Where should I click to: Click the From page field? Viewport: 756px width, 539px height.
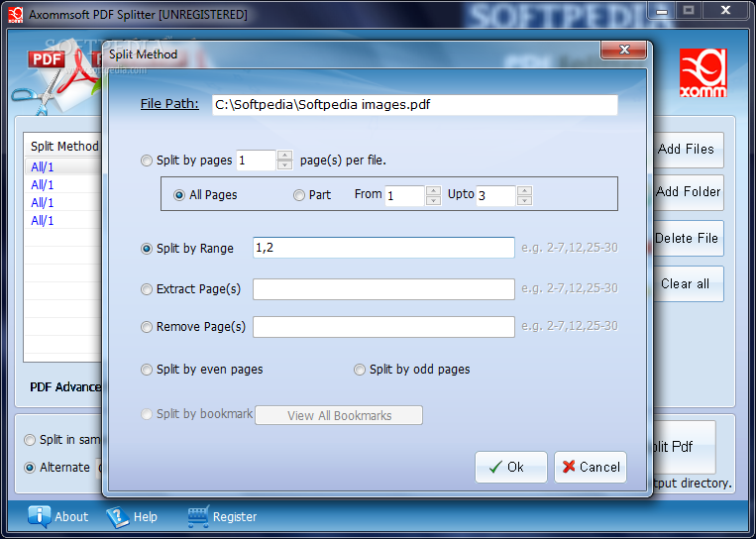point(404,195)
